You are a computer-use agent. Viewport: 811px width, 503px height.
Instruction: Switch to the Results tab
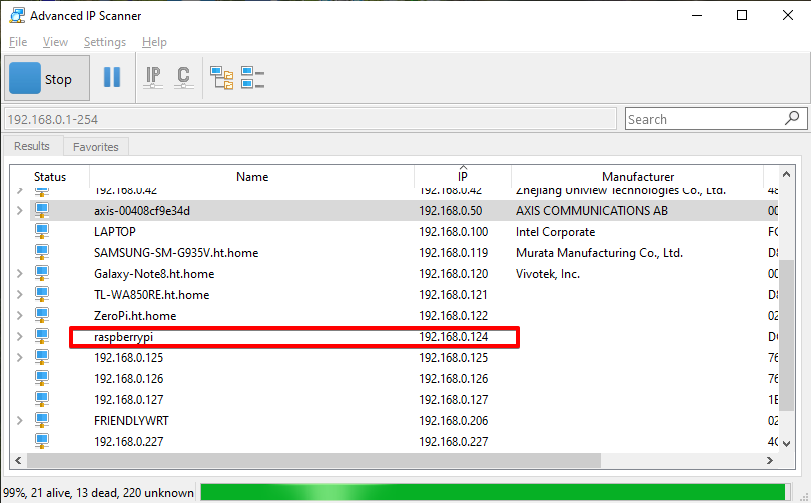pyautogui.click(x=32, y=146)
